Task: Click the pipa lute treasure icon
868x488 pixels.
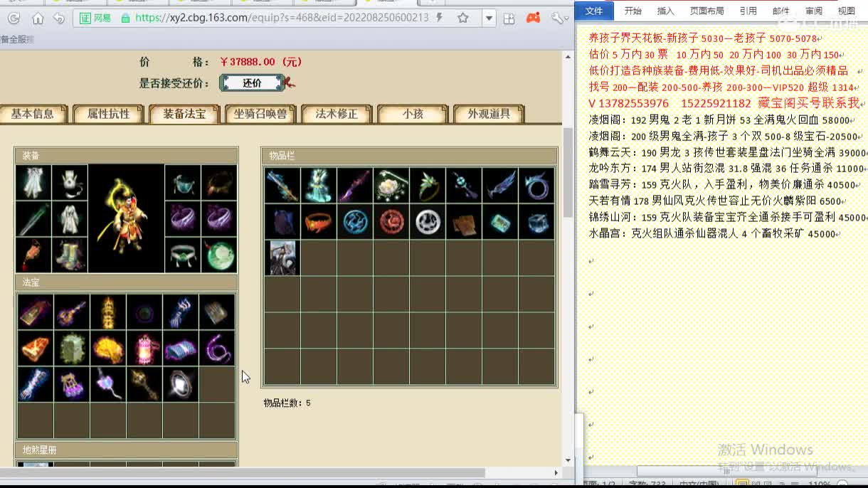Action: click(72, 312)
